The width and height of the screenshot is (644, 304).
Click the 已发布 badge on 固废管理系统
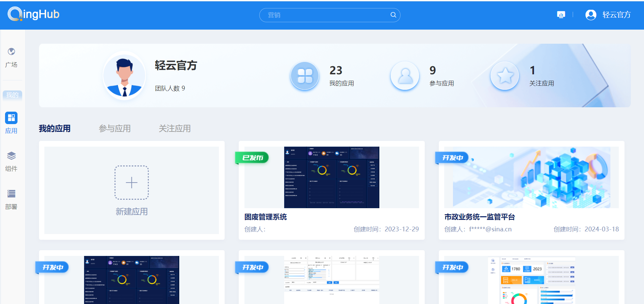[252, 158]
